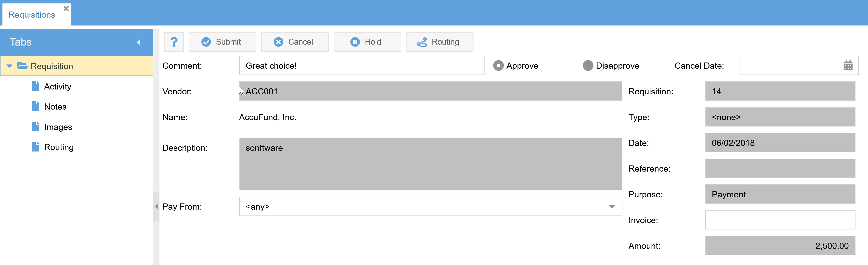868x265 pixels.
Task: Close the Requisitions tab
Action: (66, 8)
